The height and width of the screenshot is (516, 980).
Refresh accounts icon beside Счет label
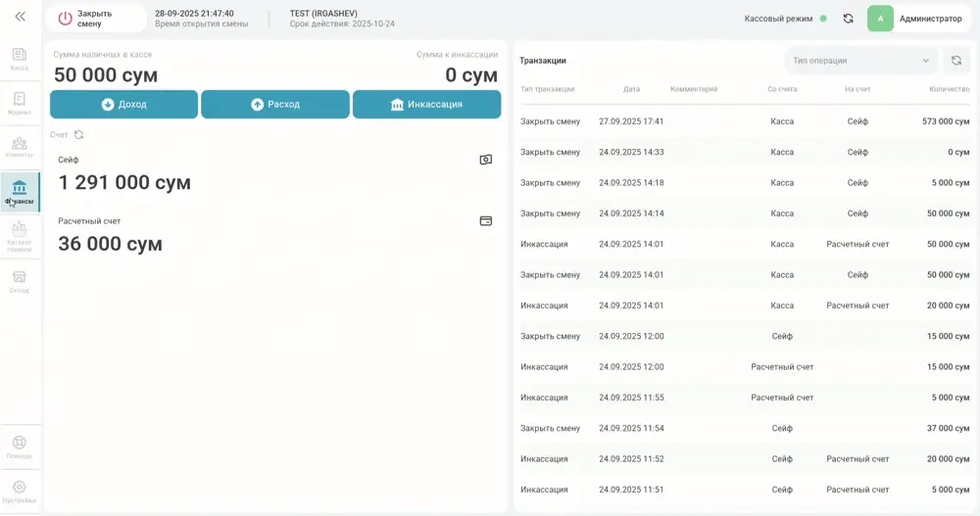[x=78, y=134]
